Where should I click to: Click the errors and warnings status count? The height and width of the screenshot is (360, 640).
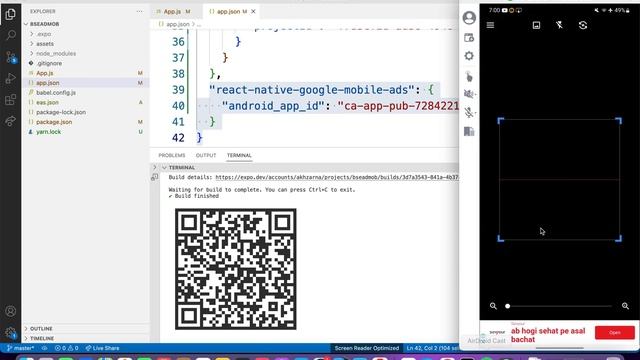[67, 348]
